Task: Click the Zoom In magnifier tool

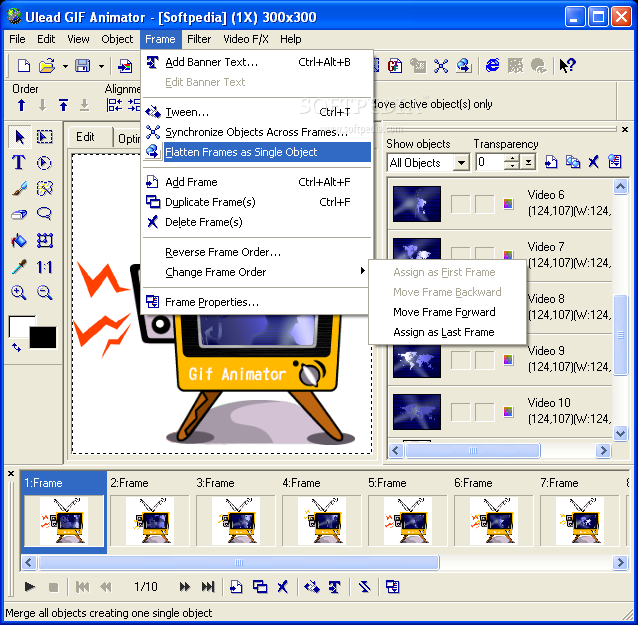Action: click(x=19, y=293)
